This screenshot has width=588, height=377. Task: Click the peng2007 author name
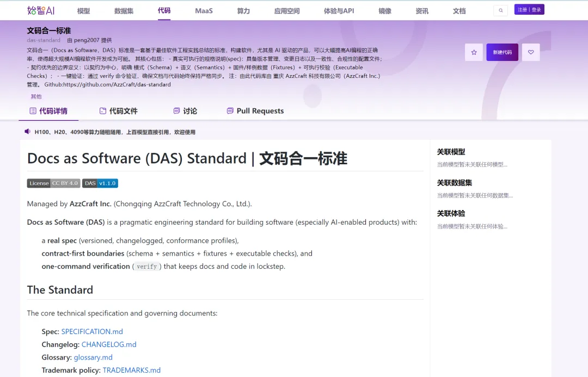pyautogui.click(x=87, y=40)
